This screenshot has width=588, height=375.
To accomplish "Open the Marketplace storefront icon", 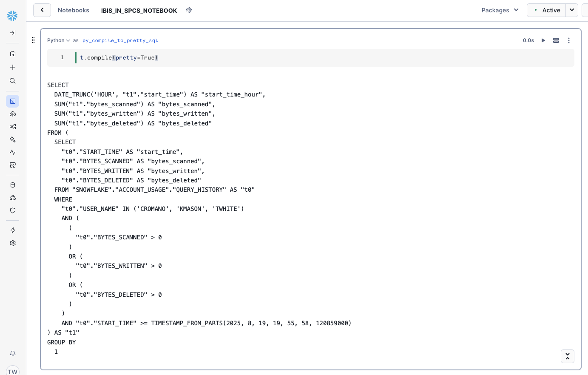I will (13, 165).
